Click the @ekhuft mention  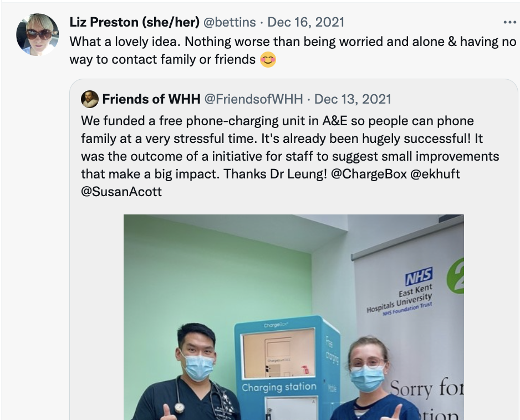point(435,173)
